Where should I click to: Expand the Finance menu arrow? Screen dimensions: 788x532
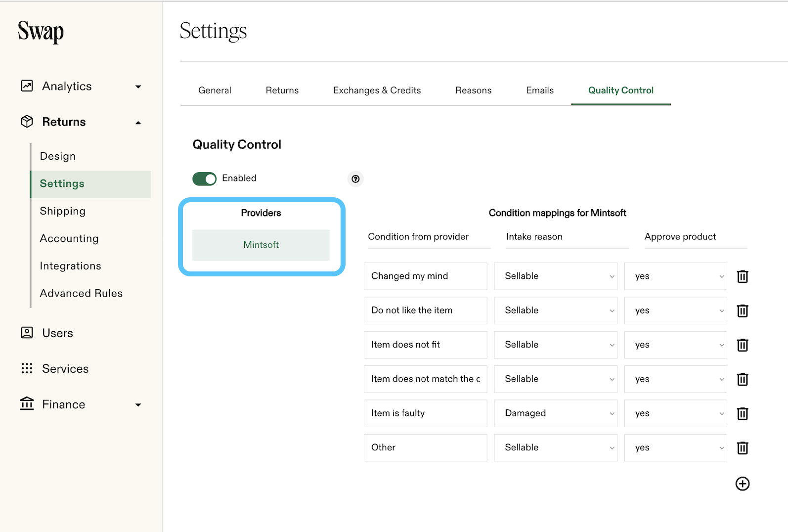(x=138, y=405)
